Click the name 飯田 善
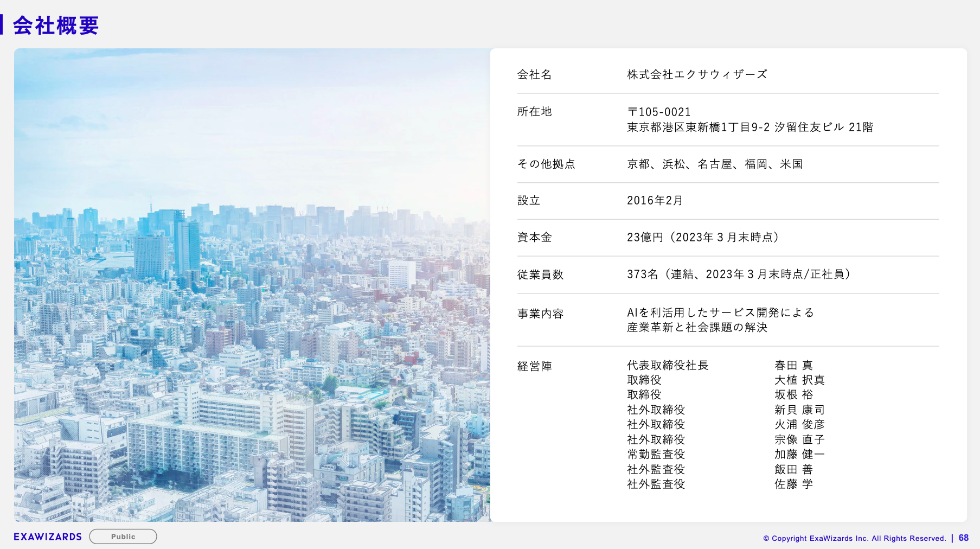 [794, 469]
